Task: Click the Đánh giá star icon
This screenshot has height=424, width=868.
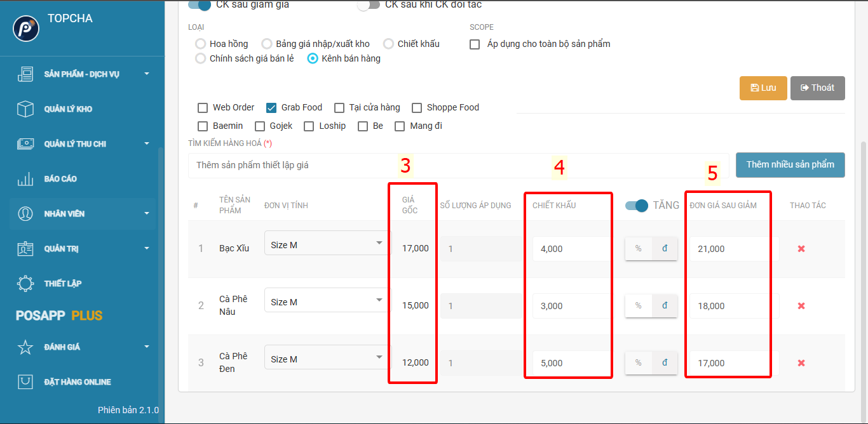Action: point(25,347)
